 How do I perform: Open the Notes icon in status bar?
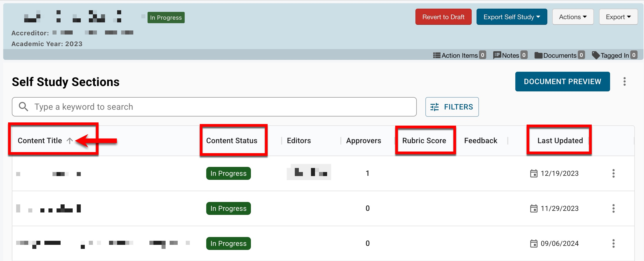coord(497,55)
